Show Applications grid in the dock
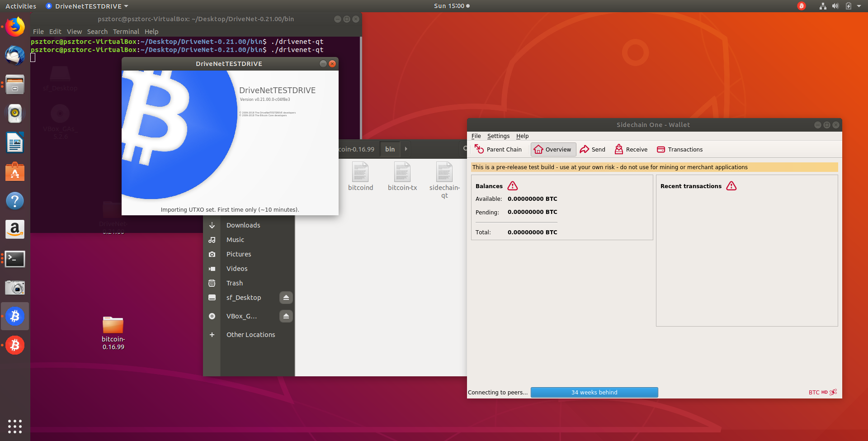This screenshot has height=441, width=868. point(15,426)
